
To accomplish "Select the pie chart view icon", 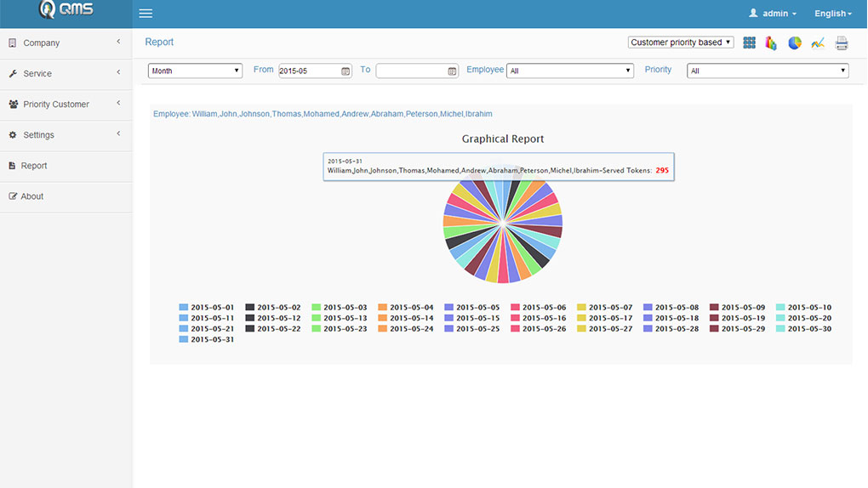I will tap(795, 43).
